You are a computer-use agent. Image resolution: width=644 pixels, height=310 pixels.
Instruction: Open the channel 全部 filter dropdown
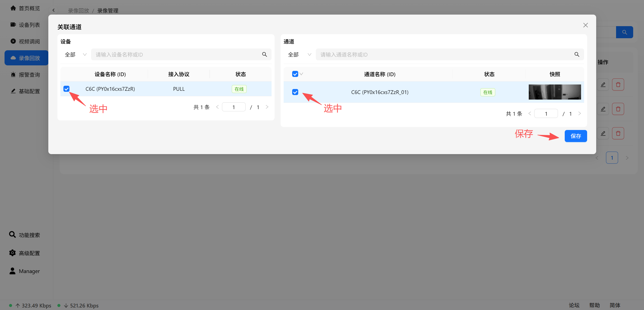[299, 55]
